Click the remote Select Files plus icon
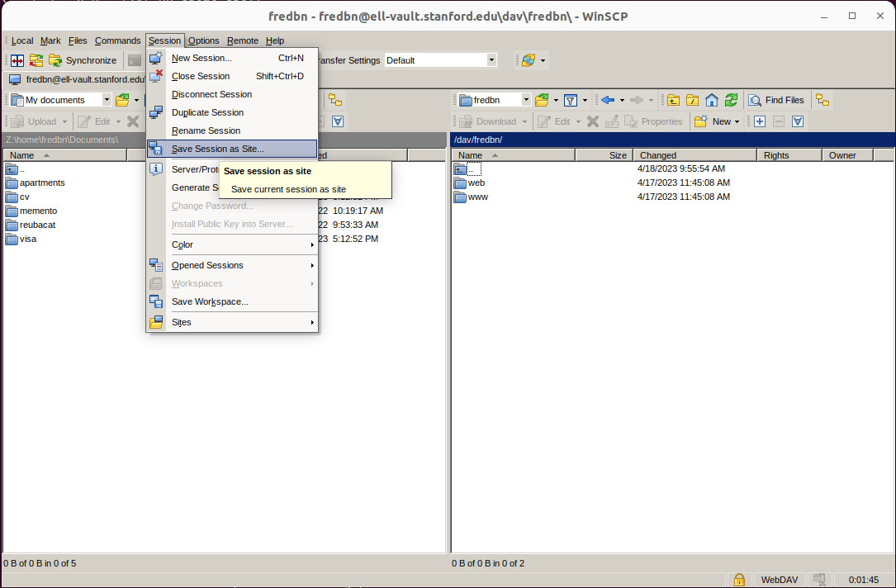The width and height of the screenshot is (896, 588). (x=760, y=121)
